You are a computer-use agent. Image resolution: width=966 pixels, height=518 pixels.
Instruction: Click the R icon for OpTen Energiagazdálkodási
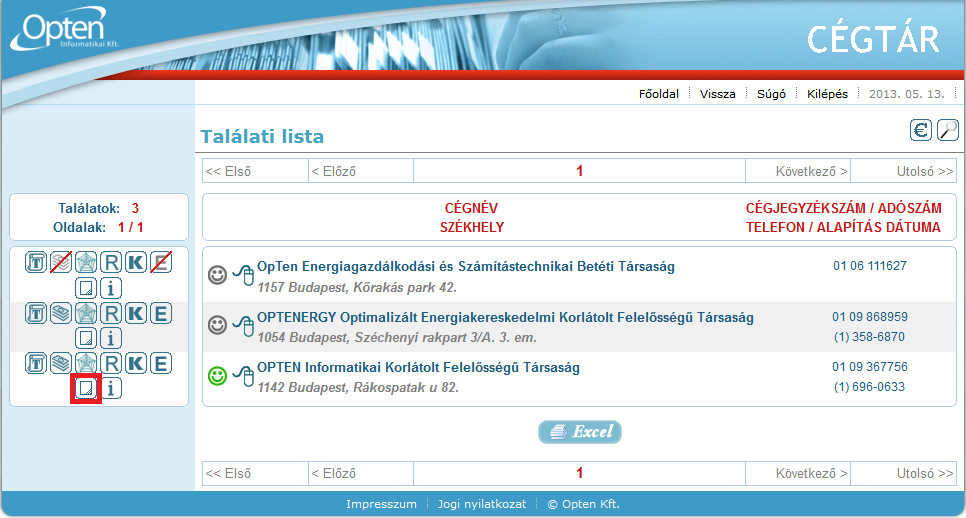111,262
